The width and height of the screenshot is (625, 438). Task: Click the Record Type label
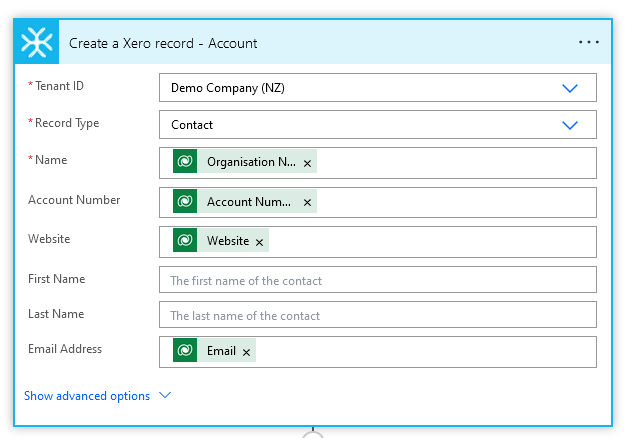pos(67,123)
